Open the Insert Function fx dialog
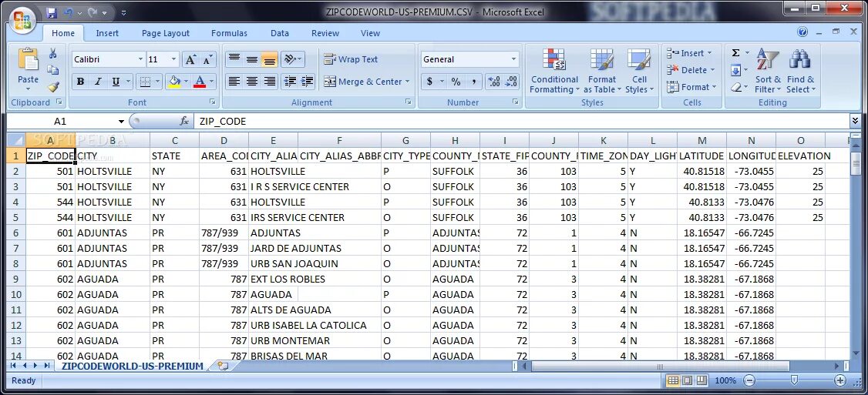 pyautogui.click(x=184, y=121)
